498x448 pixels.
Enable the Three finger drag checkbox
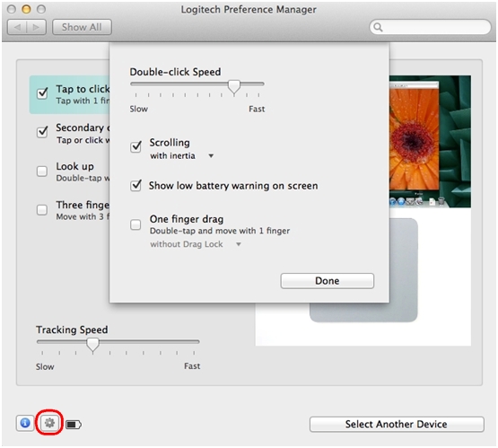click(42, 210)
